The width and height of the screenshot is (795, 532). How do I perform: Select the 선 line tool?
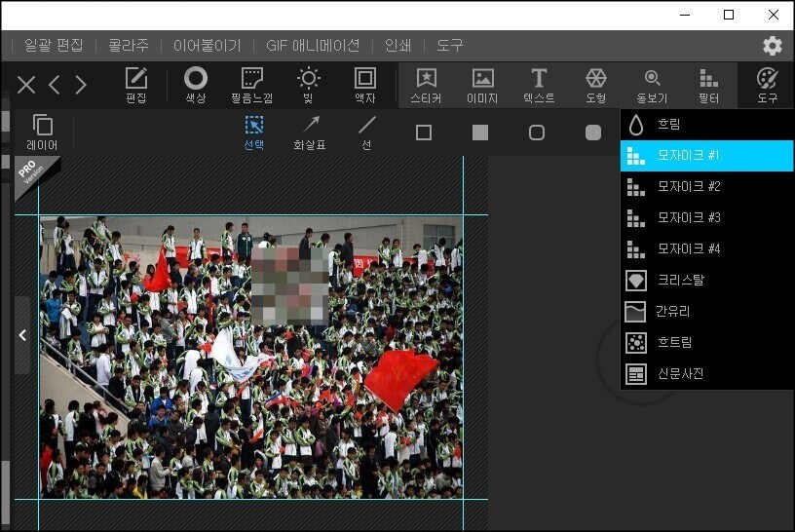pos(366,132)
